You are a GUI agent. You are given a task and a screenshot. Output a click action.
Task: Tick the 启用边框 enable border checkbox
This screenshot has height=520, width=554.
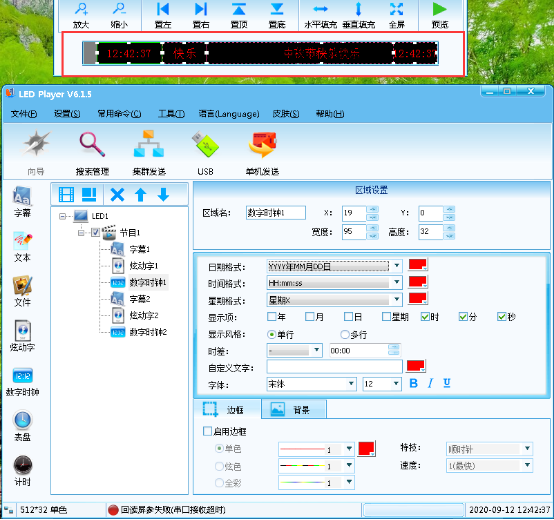coord(207,431)
